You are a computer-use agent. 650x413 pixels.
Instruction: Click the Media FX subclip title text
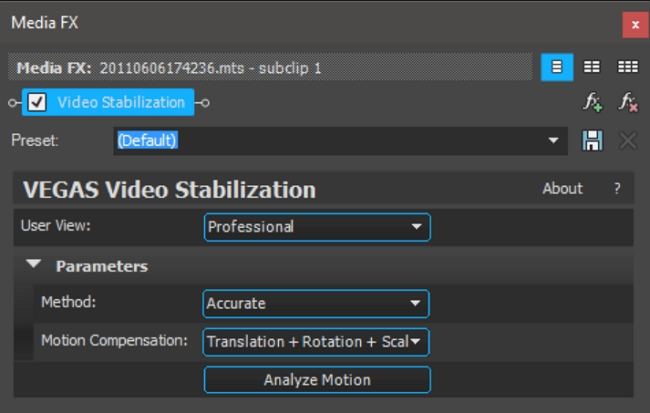click(169, 68)
